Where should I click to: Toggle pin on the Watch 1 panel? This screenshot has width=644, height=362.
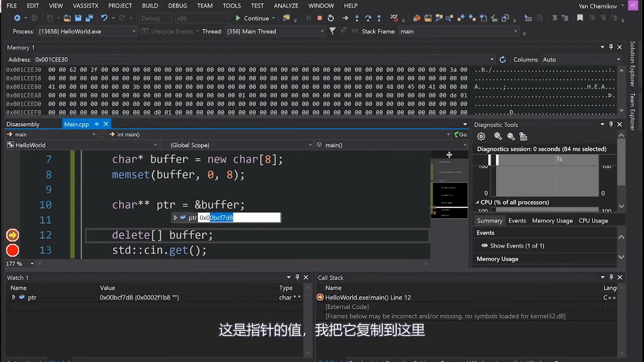[297, 277]
